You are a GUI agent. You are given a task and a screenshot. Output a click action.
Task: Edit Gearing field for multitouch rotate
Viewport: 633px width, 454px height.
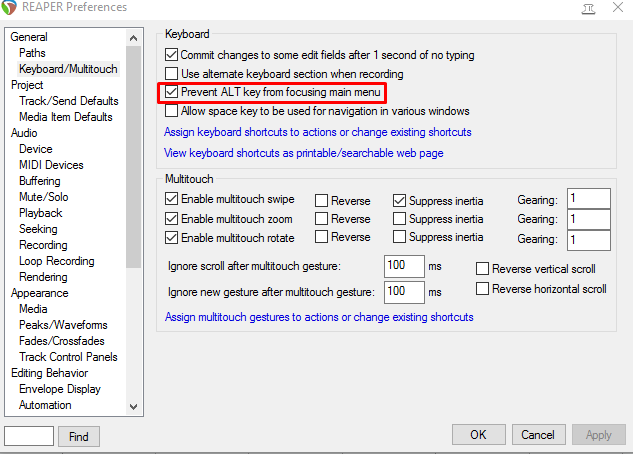coord(589,240)
